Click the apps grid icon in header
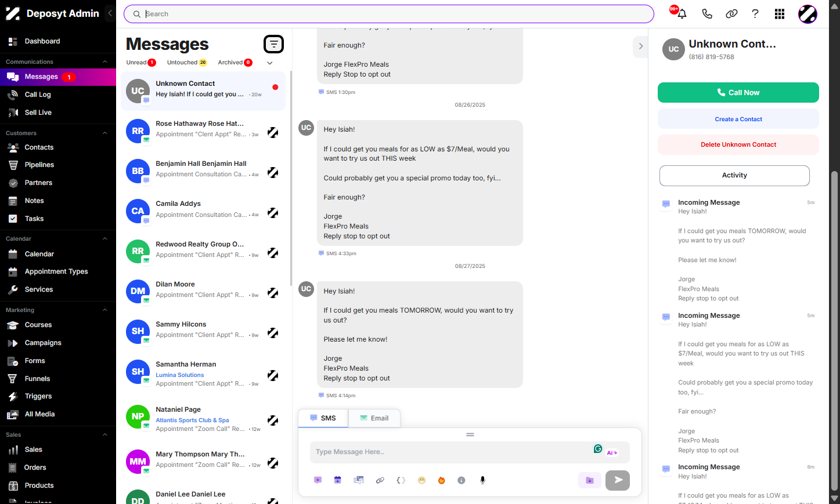The height and width of the screenshot is (504, 840). click(x=780, y=14)
